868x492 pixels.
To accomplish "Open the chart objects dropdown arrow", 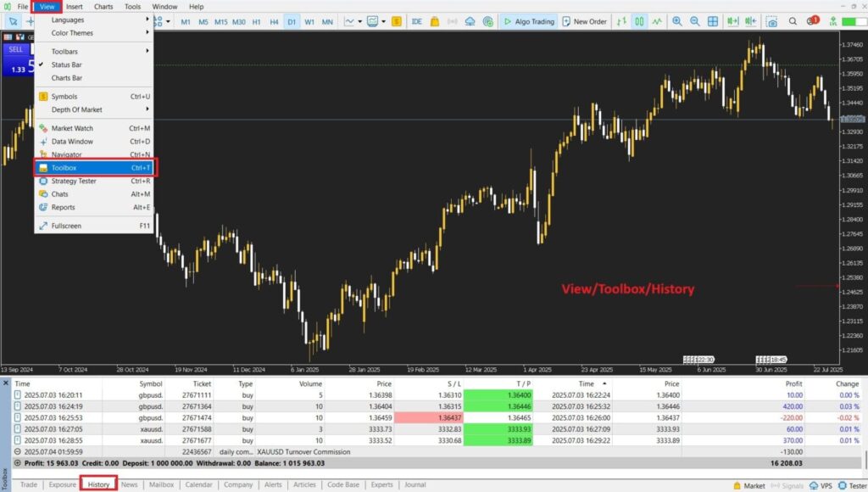I will [x=383, y=21].
